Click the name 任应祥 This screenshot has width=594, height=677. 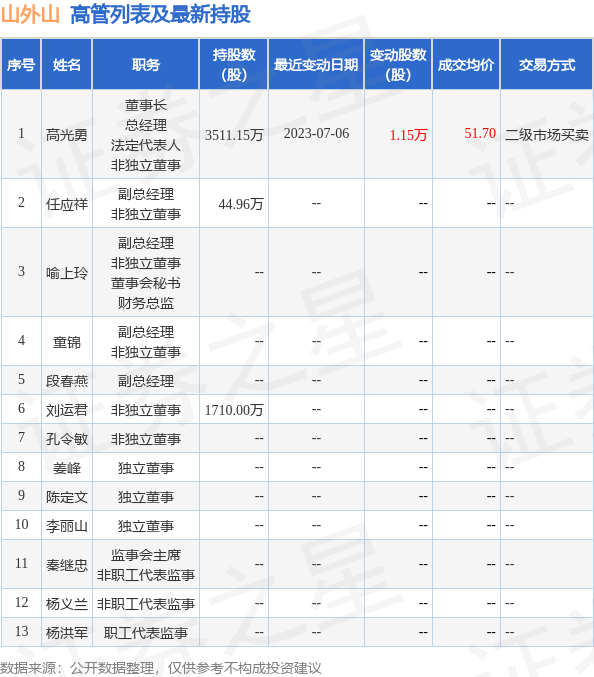66,204
